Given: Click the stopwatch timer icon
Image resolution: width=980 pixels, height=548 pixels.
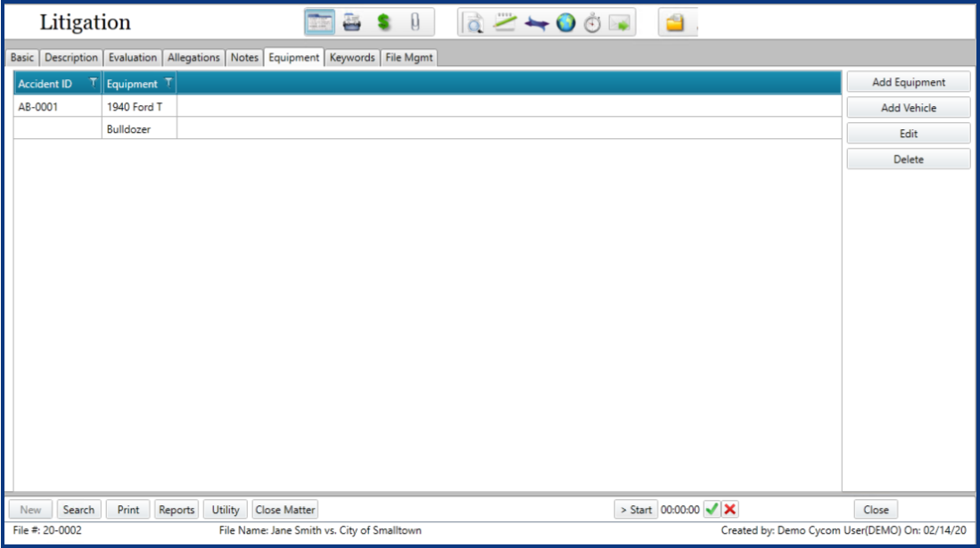Looking at the screenshot, I should 592,24.
